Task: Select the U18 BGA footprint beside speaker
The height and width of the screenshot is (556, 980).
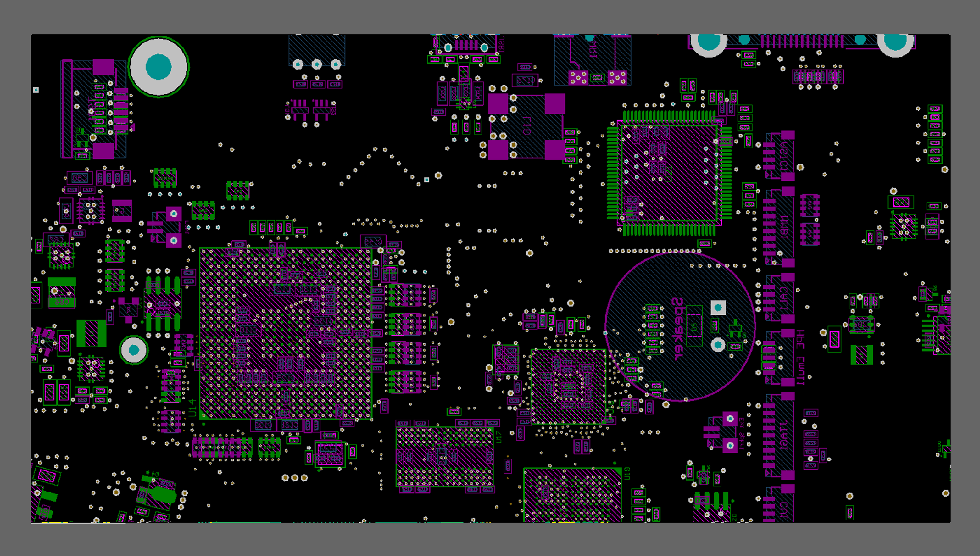Action: 568,386
